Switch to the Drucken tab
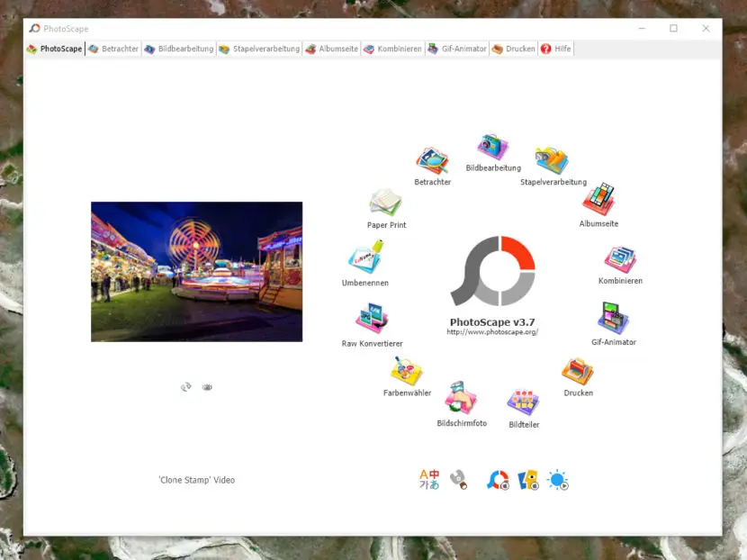This screenshot has width=747, height=560. 514,49
